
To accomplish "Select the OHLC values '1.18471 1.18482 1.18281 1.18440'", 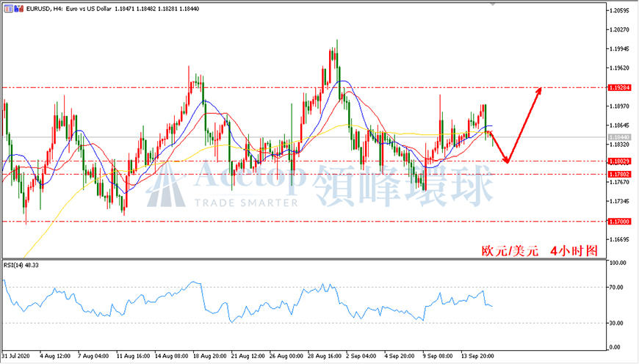I will 156,9.
